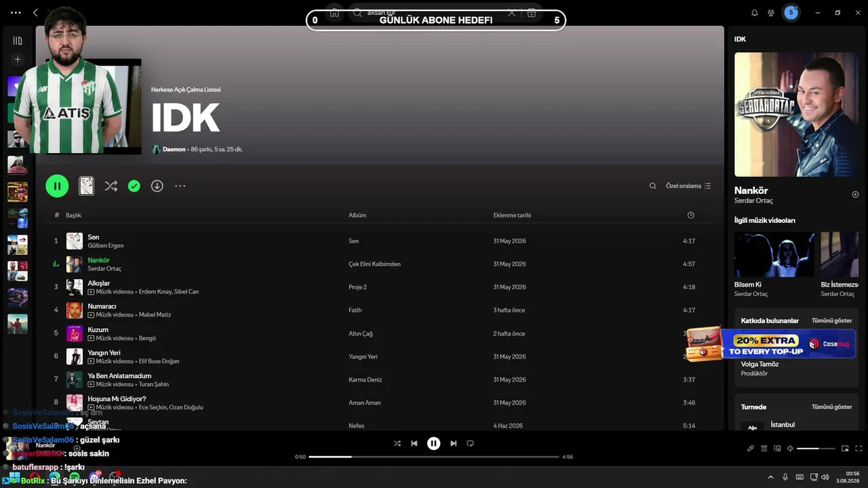This screenshot has width=868, height=488.
Task: Click the Serdar Ortaç album artwork in the right panel
Action: tap(796, 115)
